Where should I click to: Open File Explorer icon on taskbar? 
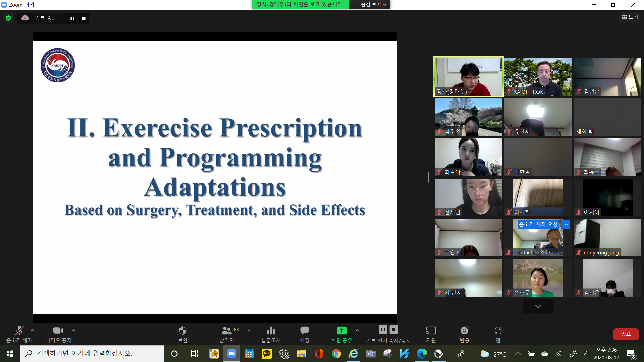pyautogui.click(x=302, y=354)
